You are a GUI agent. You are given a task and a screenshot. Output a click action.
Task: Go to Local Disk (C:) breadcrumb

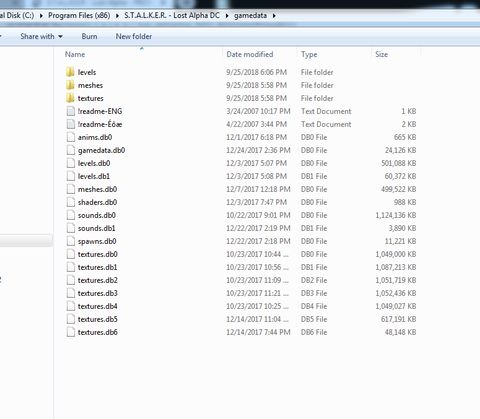point(17,15)
